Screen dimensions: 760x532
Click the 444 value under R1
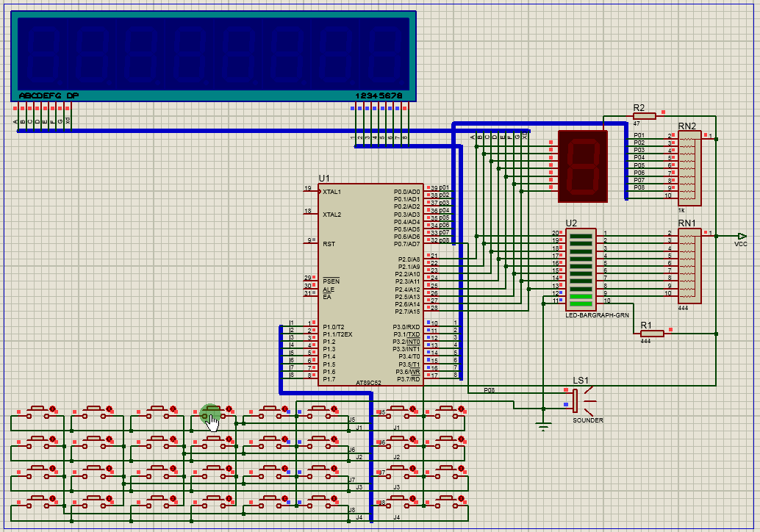645,341
